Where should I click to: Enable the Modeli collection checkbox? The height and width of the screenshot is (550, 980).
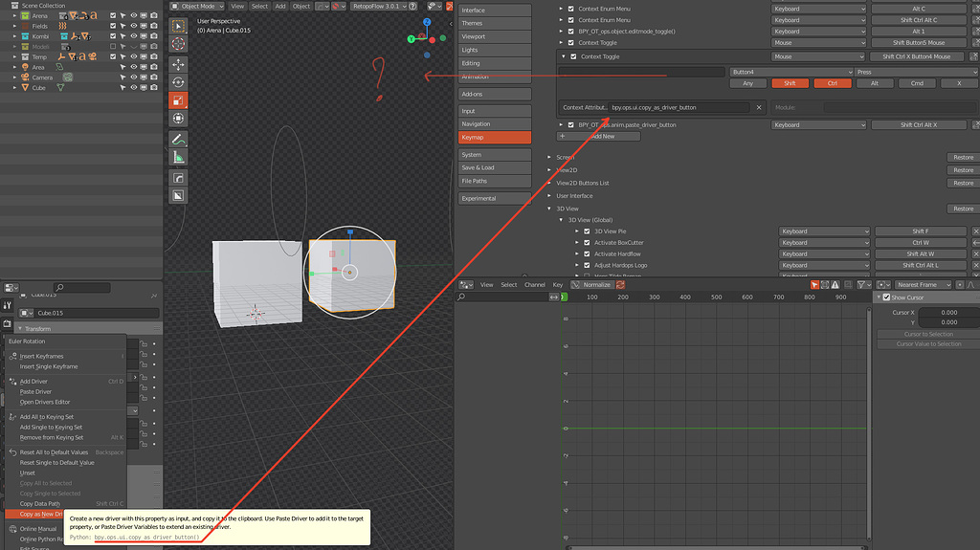113,46
